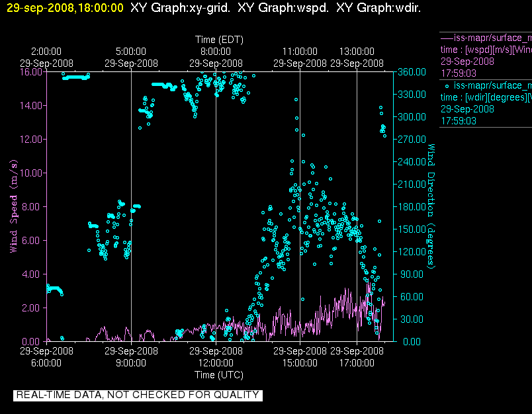Click the cyan circle marker in legend
Image resolution: width=532 pixels, height=414 pixels.
[447, 86]
